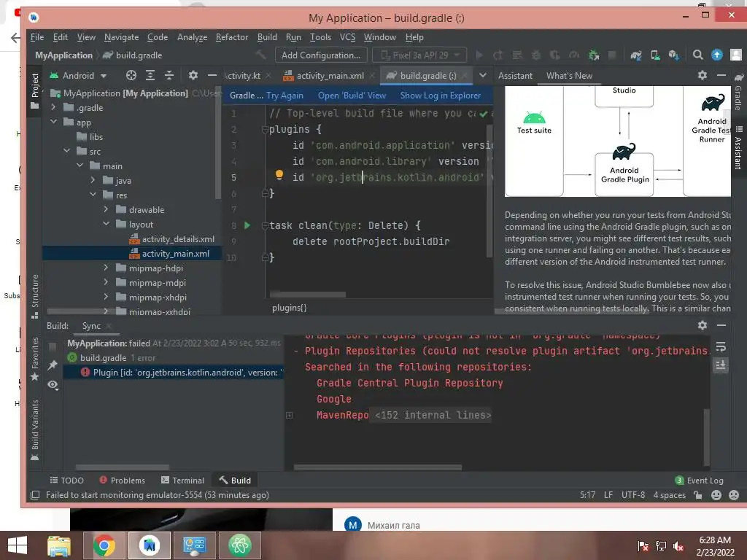The width and height of the screenshot is (747, 560).
Task: Expand the drawable folder
Action: click(106, 209)
